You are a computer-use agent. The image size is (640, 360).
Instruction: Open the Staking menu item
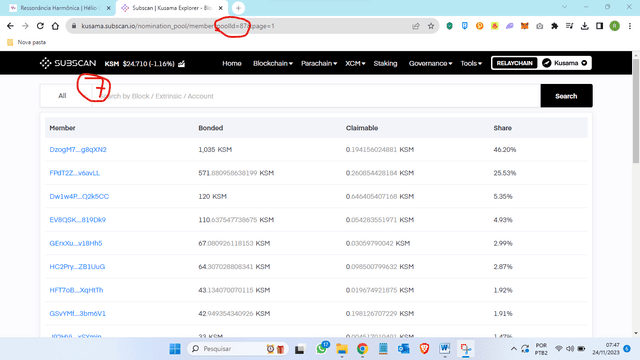[x=385, y=63]
